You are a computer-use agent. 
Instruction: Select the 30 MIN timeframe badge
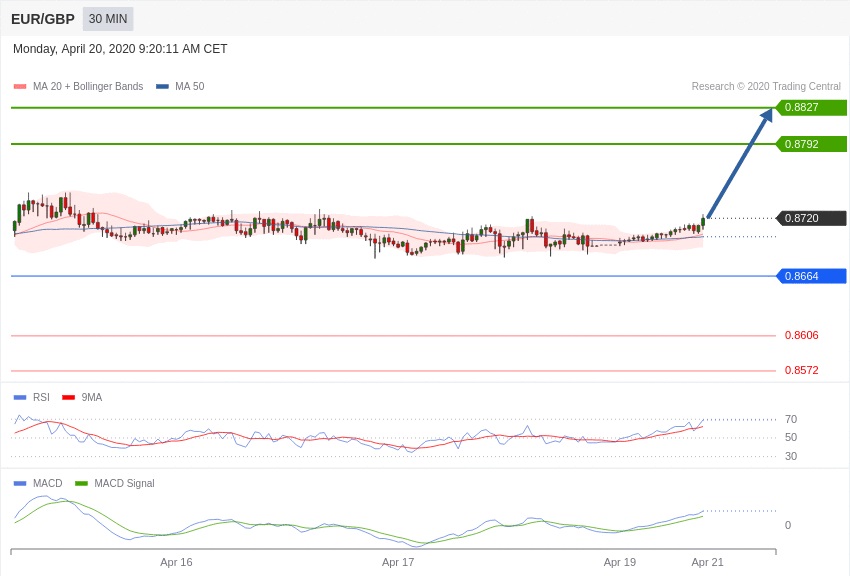click(108, 19)
